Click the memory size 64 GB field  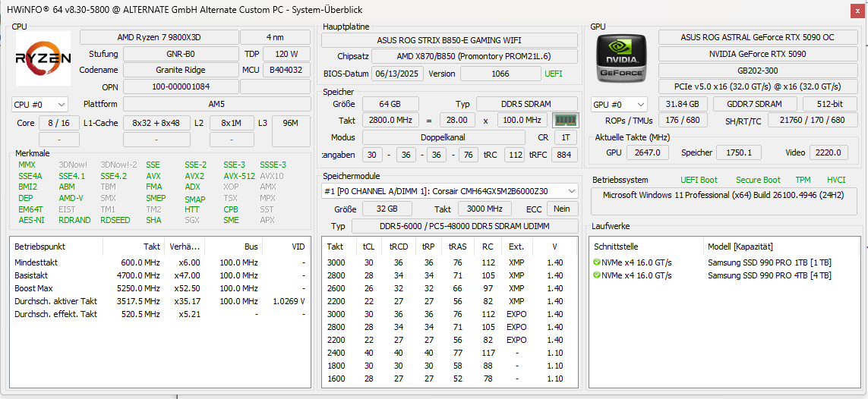tap(391, 104)
